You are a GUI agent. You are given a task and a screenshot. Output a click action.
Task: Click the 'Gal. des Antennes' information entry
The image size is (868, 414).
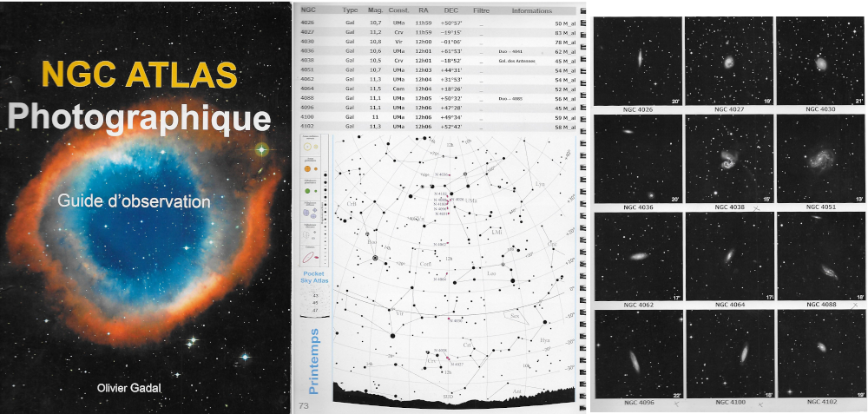point(516,62)
